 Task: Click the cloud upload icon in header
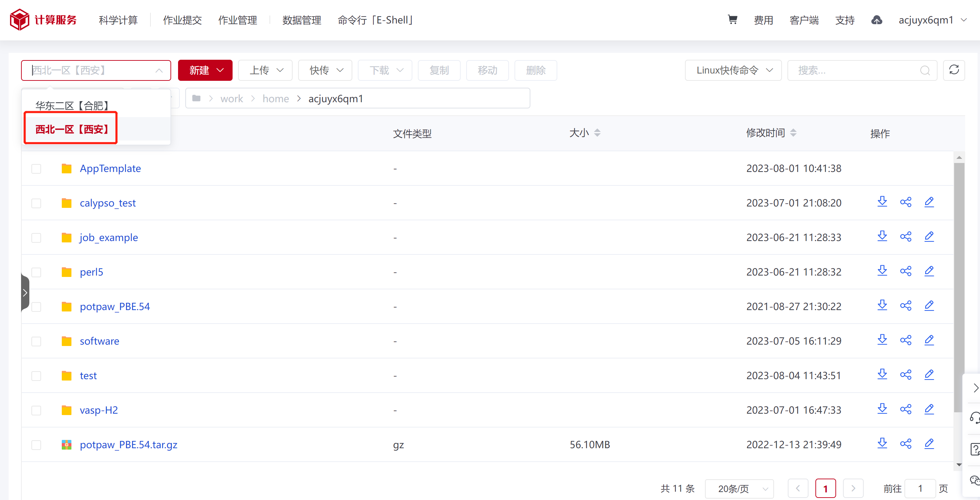876,20
